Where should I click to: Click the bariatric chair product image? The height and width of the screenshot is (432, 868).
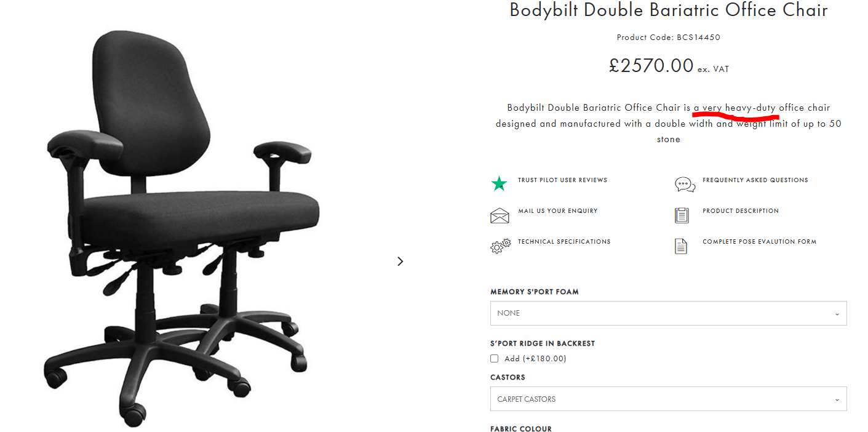[183, 228]
